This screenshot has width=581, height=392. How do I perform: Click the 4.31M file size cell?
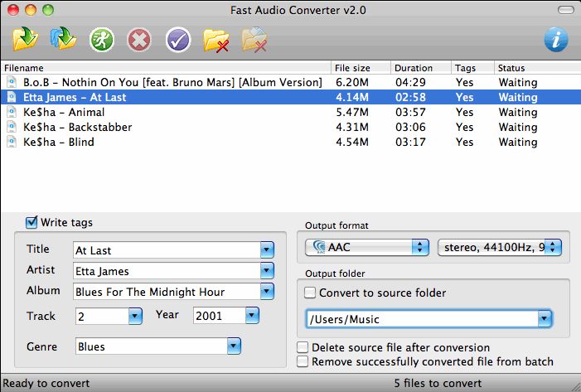[x=352, y=127]
